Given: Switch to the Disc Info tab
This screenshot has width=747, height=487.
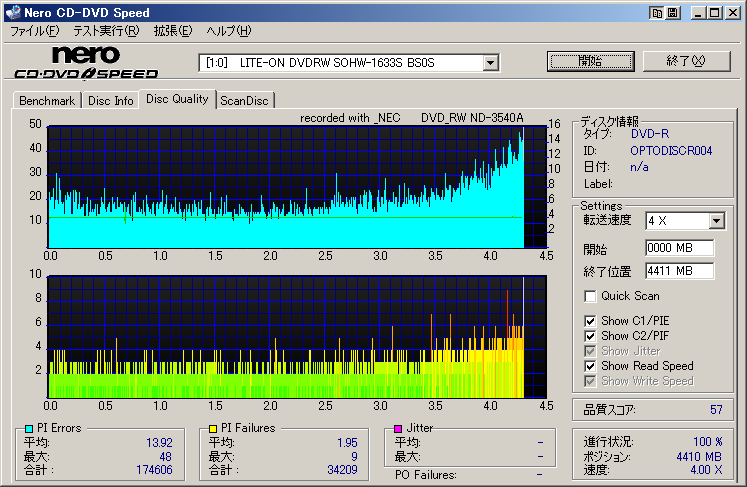Looking at the screenshot, I should point(111,101).
